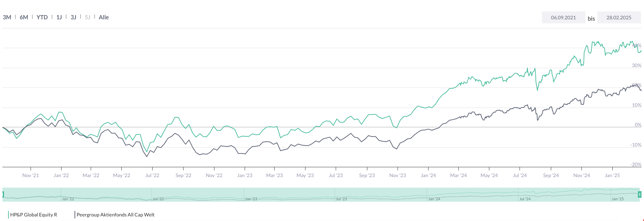Image resolution: width=644 pixels, height=221 pixels.
Task: Select the 3M time range
Action: tap(7, 17)
